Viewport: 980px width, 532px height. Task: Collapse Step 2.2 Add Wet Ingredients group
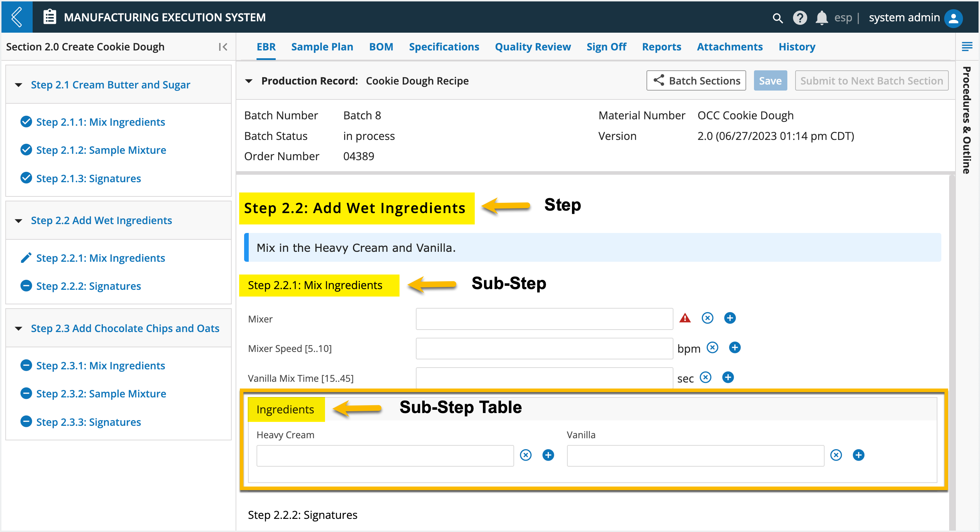pyautogui.click(x=18, y=221)
